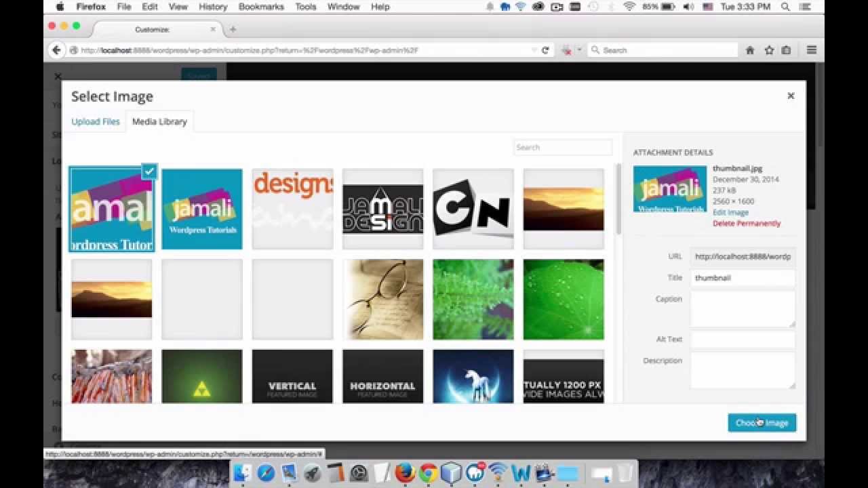Select the orange 'designs' thumbnail
Viewport: 868px width, 488px height.
pyautogui.click(x=292, y=209)
